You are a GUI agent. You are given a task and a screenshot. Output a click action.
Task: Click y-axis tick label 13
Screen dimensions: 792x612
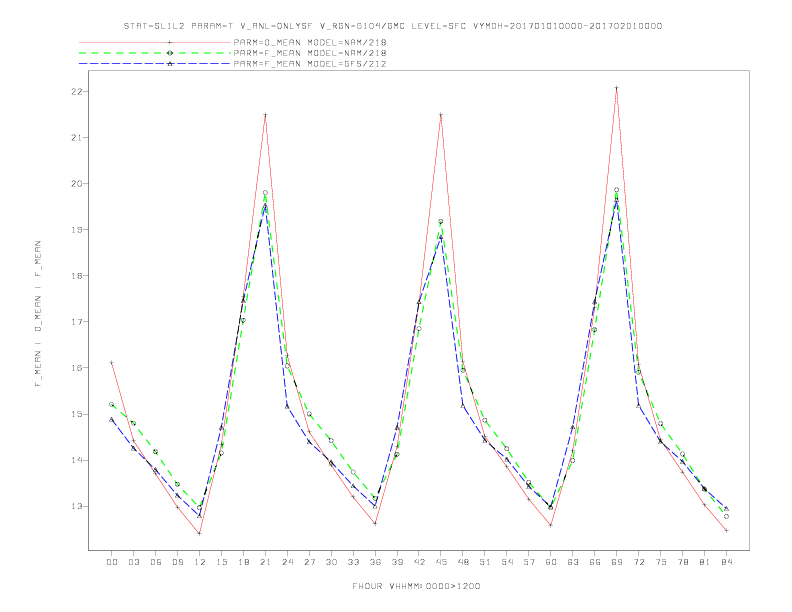pyautogui.click(x=76, y=506)
